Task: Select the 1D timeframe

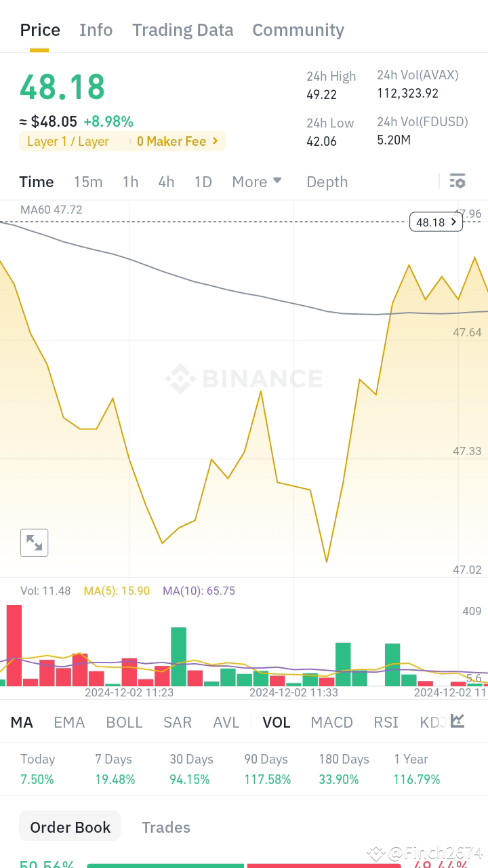Action: coord(203,182)
